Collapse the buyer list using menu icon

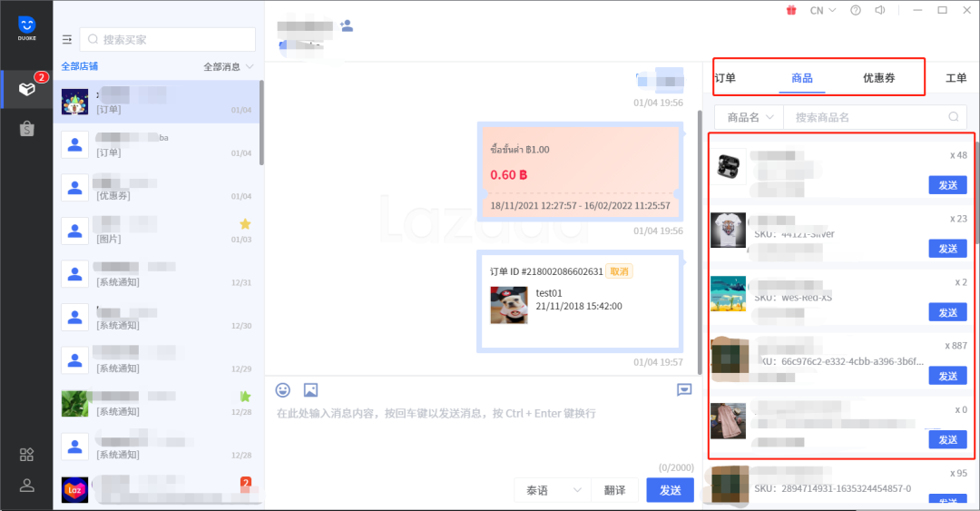coord(67,40)
